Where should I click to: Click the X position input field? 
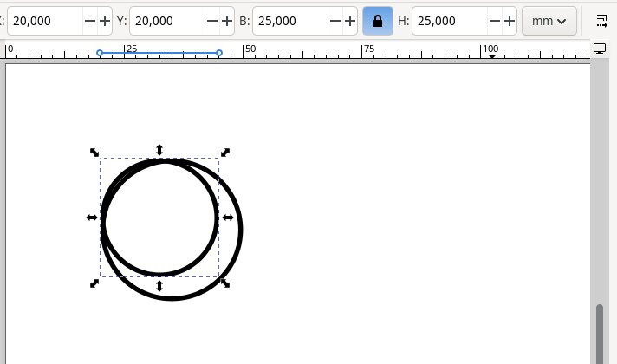[45, 21]
